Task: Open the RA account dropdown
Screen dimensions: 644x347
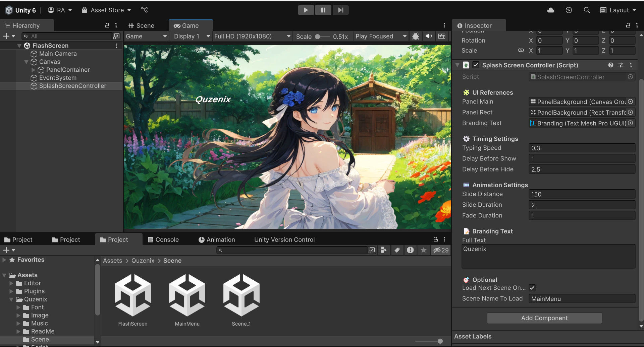Action: coord(60,10)
